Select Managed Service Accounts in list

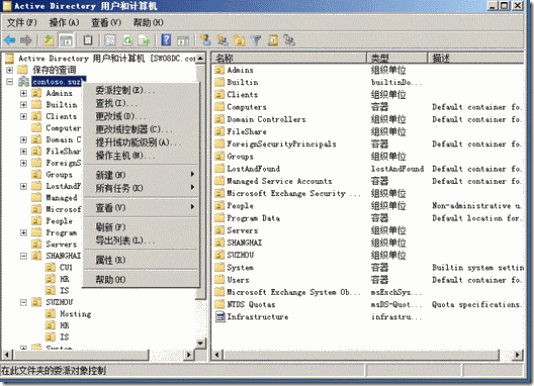(279, 181)
